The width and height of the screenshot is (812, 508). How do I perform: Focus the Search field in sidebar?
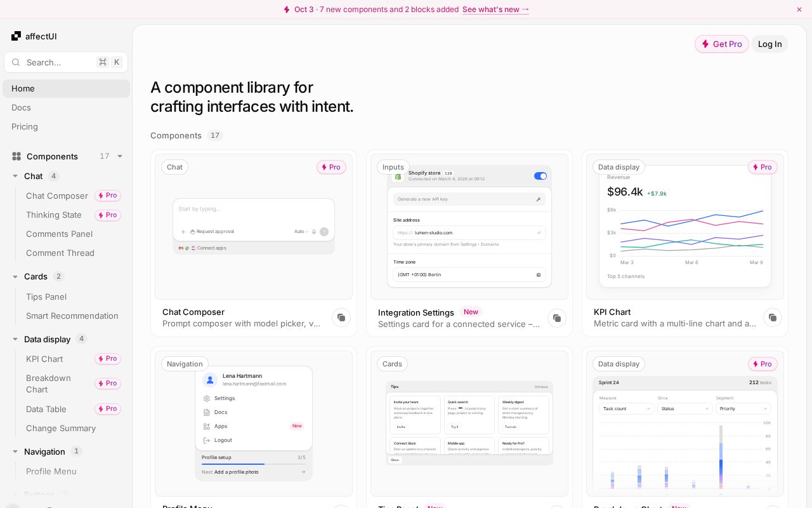coord(66,62)
